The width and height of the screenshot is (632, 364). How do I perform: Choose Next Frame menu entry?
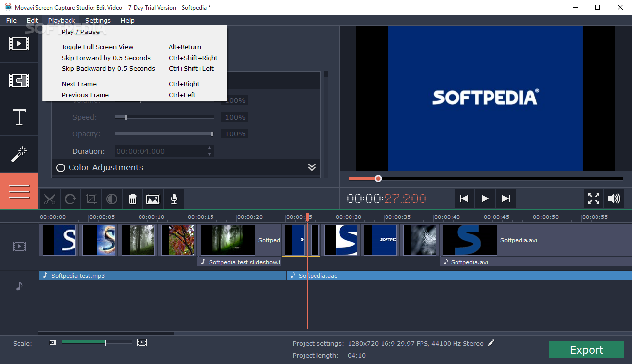pos(135,84)
